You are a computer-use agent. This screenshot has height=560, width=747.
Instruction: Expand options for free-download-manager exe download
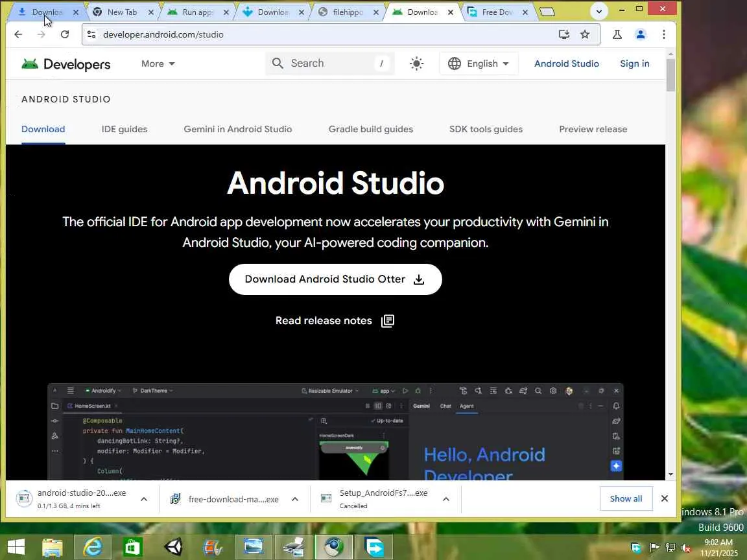click(295, 499)
